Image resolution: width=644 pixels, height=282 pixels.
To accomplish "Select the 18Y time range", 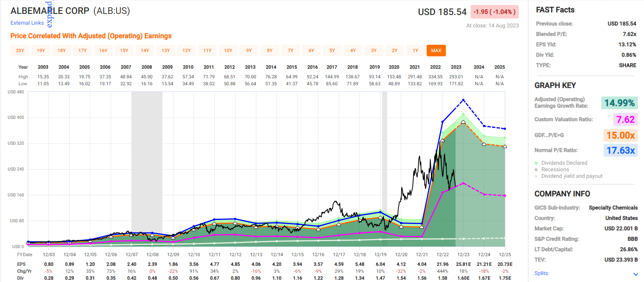I will (62, 51).
